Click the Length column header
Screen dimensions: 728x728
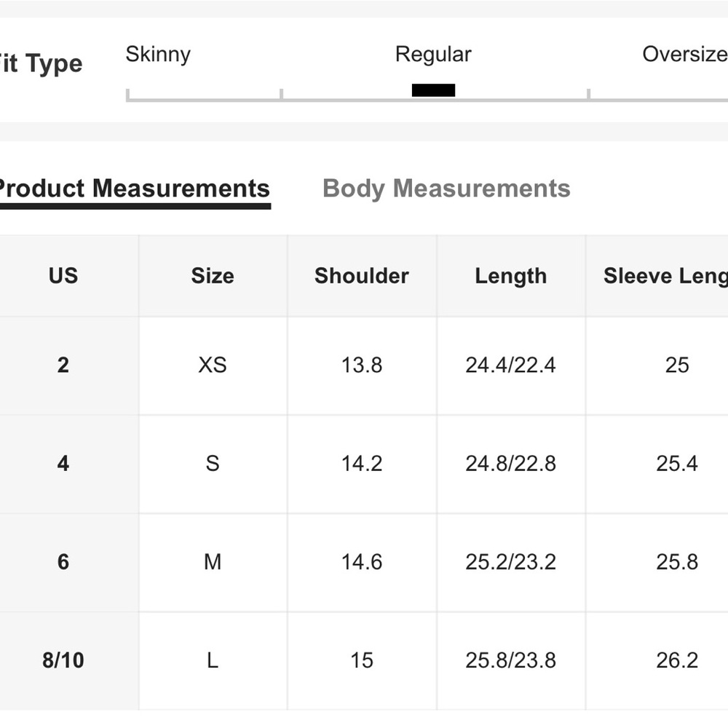click(x=511, y=276)
